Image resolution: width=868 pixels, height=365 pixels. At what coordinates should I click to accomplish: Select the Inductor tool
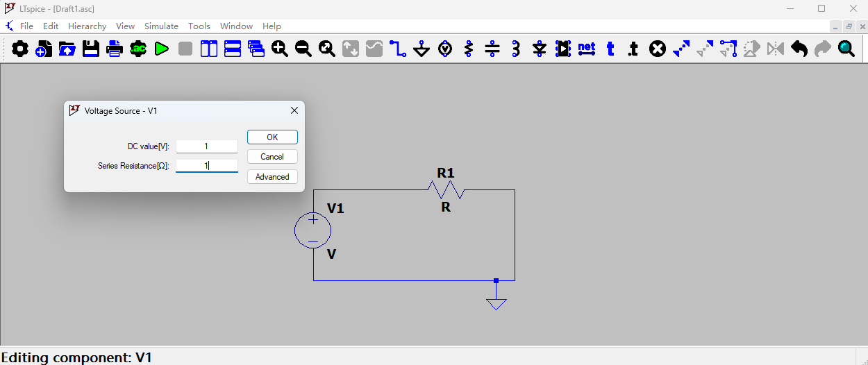point(516,49)
